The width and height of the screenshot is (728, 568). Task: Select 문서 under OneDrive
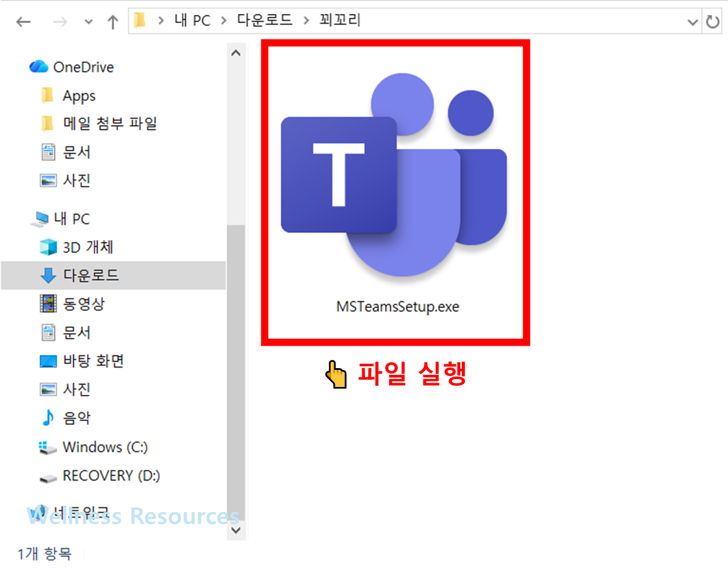(x=77, y=152)
